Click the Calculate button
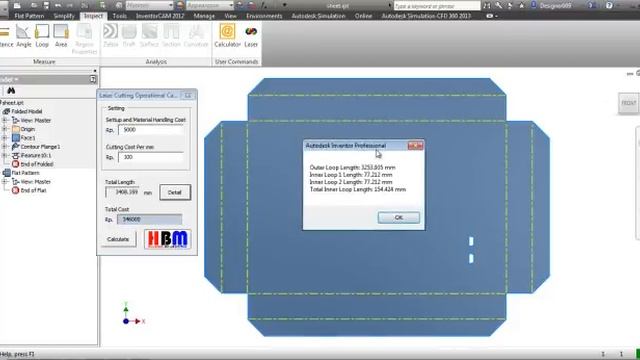Screen dimensions: 640x360 click(x=118, y=239)
